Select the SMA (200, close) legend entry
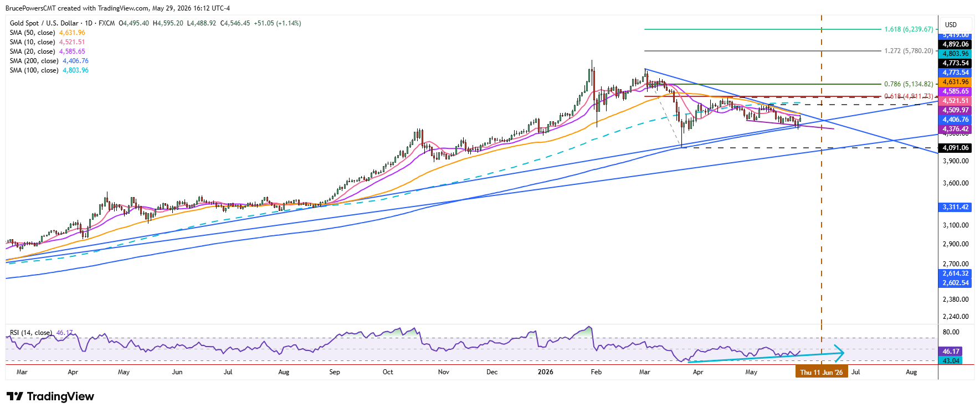980x413 pixels. click(x=49, y=61)
